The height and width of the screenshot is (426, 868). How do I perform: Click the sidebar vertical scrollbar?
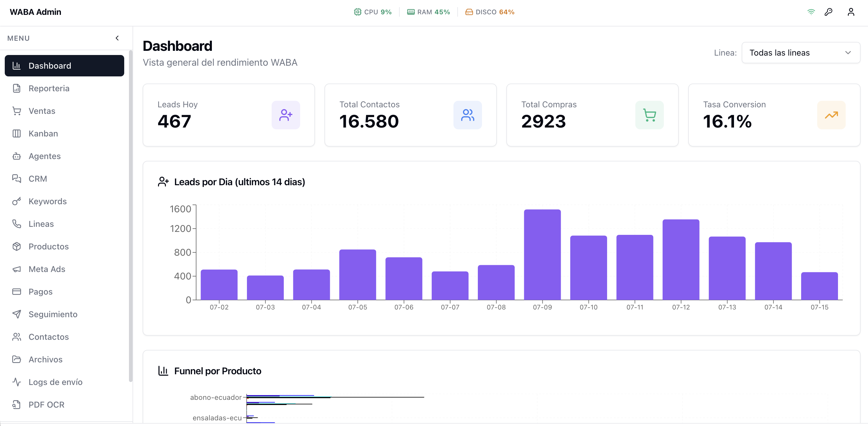tap(130, 216)
